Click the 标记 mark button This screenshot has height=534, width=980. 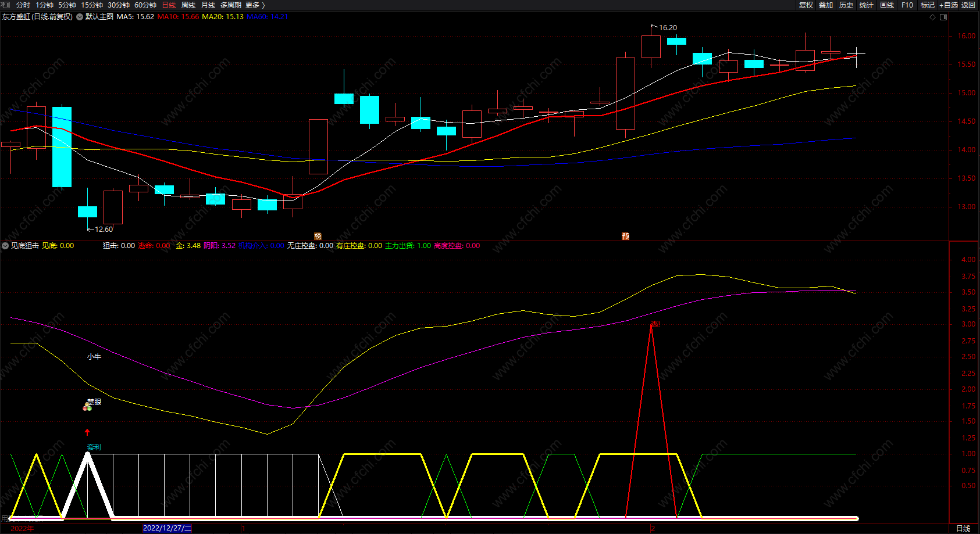click(928, 5)
